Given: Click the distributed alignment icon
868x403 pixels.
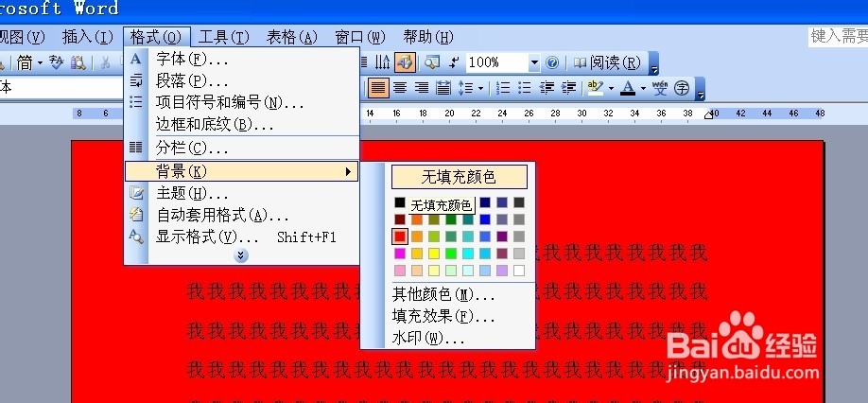Looking at the screenshot, I should click(x=443, y=87).
